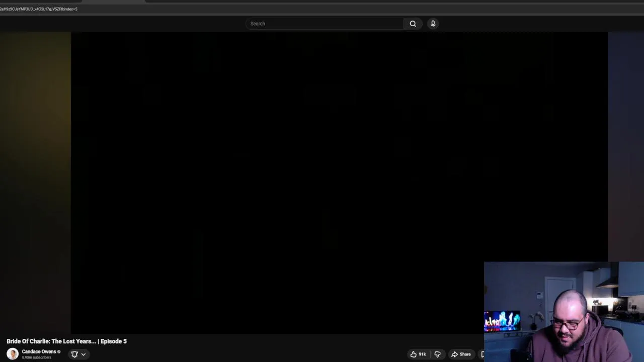Open the Candace Owens channel name link

coord(39,351)
